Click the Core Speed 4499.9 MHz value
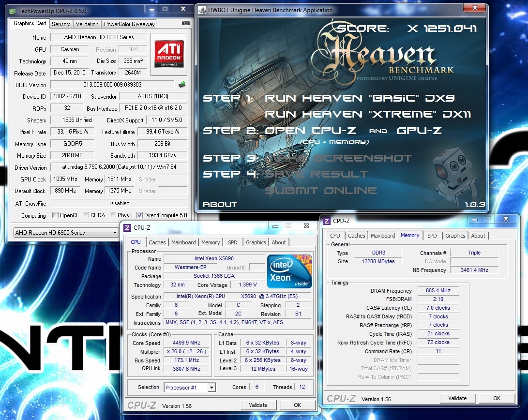 coord(186,343)
